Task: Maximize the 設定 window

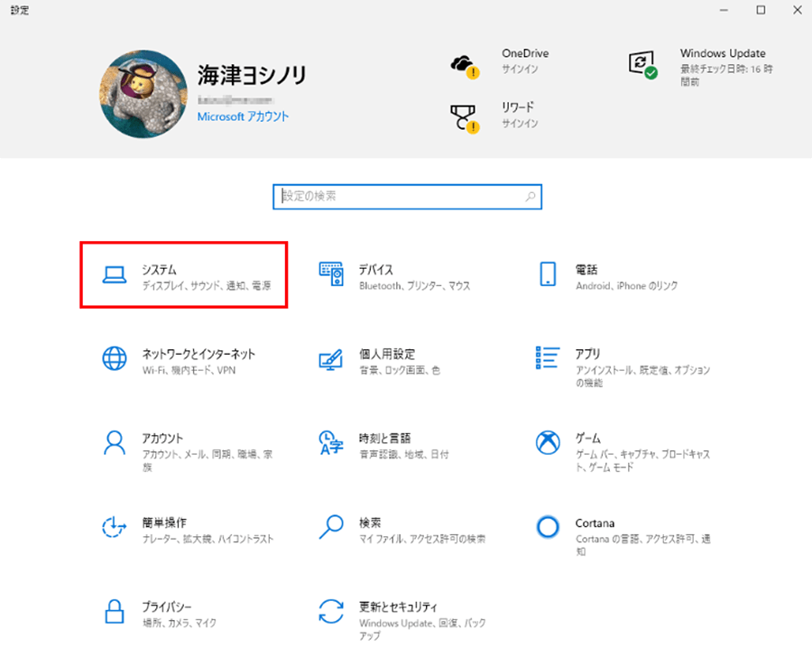Action: [761, 10]
